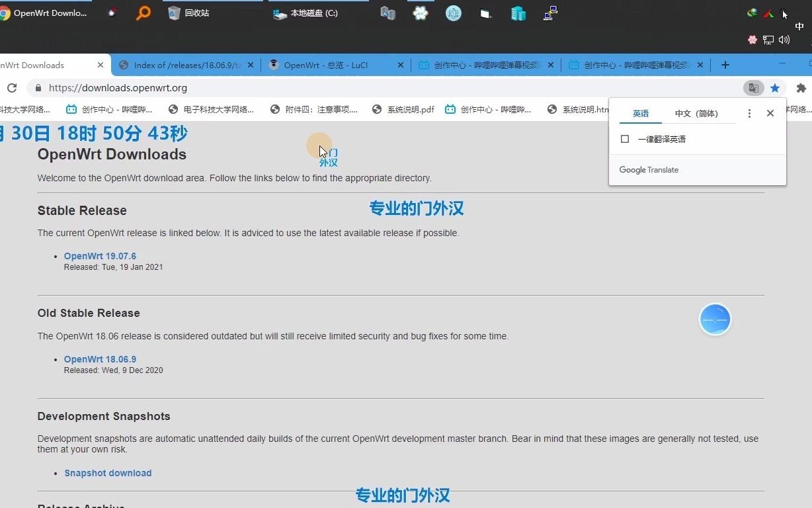Click 'Released: Tue, 19 Jan 2021' text
812x508 pixels.
(113, 267)
